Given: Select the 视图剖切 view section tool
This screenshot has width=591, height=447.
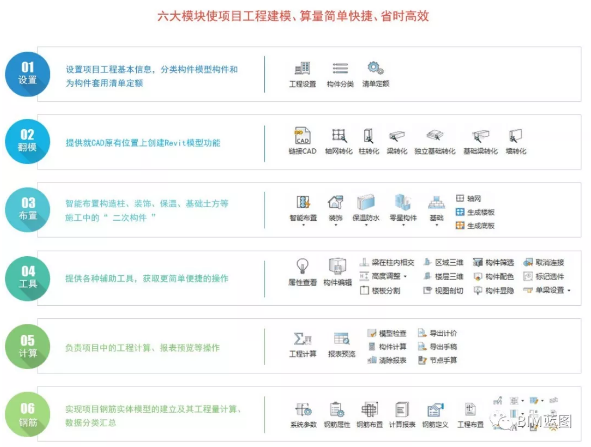Looking at the screenshot, I should (443, 291).
